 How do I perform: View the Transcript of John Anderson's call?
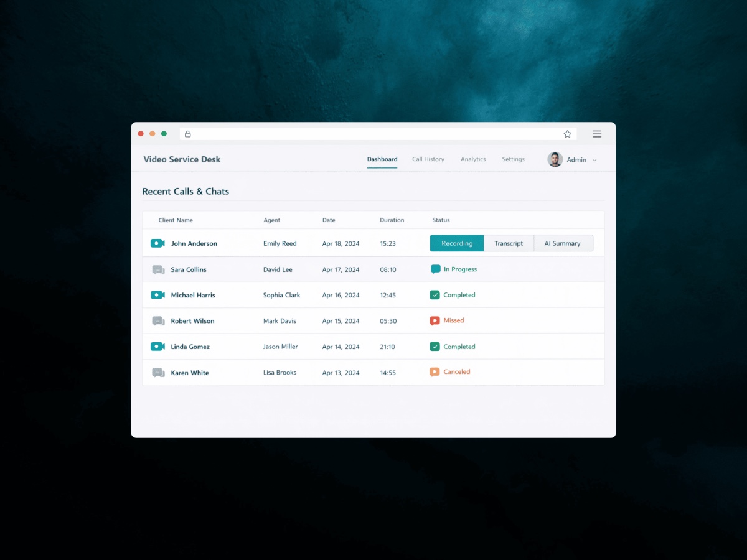tap(509, 243)
